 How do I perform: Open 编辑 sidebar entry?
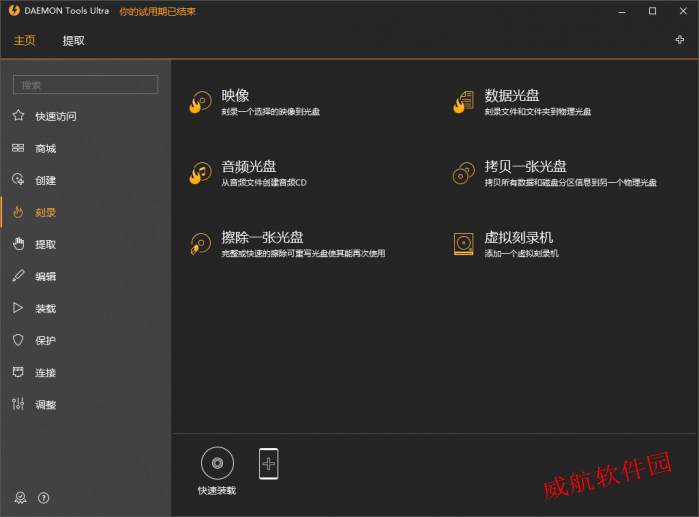pos(45,276)
